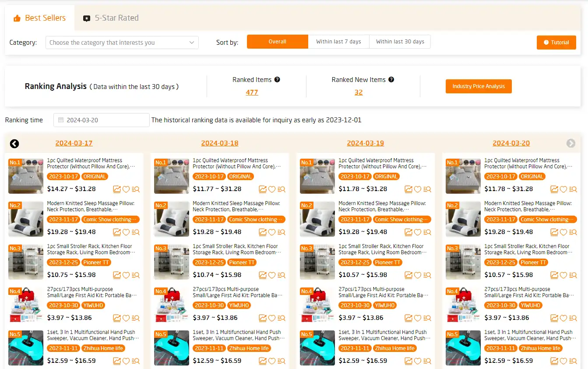Click the medal icon on Best Sellers tab

pyautogui.click(x=17, y=18)
